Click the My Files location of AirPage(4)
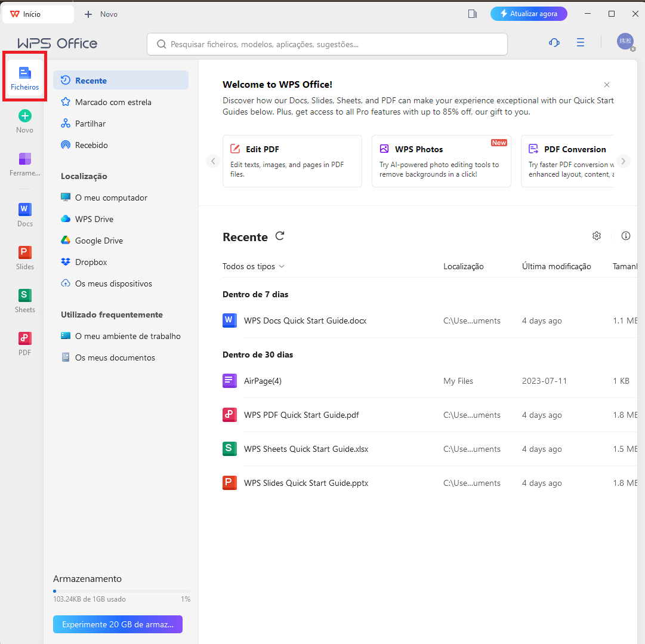Viewport: 645px width, 644px height. [x=458, y=381]
